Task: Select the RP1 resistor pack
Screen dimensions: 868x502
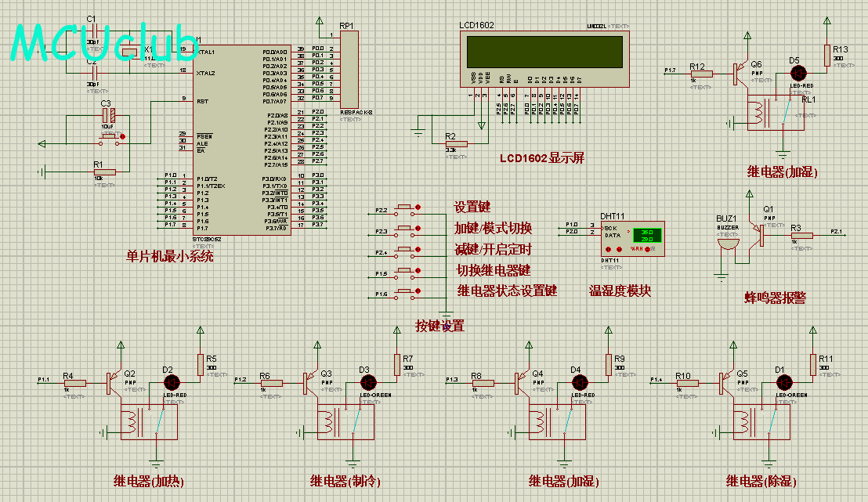Action: point(349,71)
